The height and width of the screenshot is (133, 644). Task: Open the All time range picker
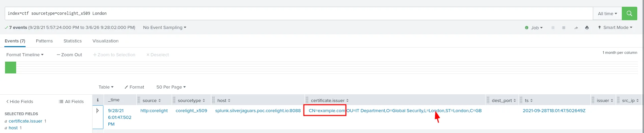pyautogui.click(x=607, y=13)
